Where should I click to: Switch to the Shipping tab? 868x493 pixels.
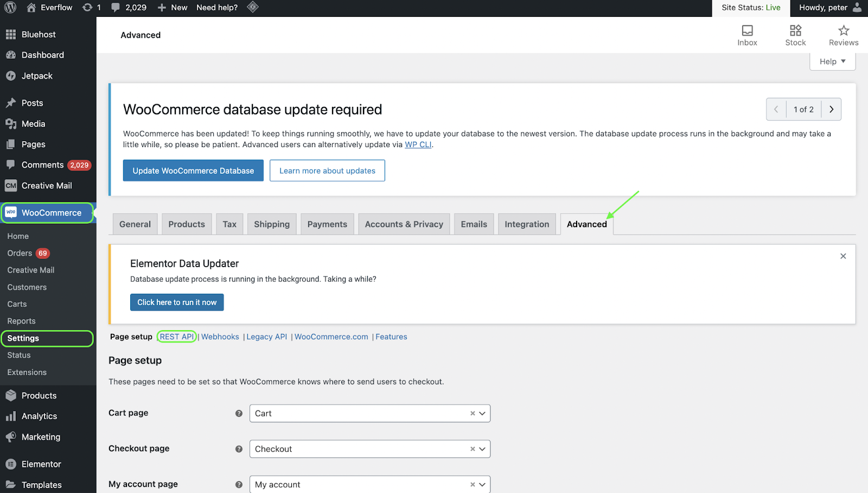coord(272,224)
